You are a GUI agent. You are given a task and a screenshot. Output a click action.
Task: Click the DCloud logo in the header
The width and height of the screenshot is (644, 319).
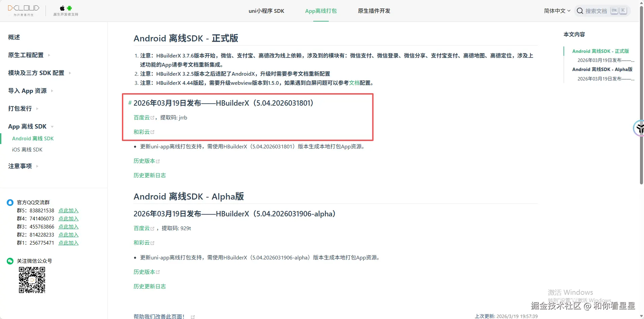click(24, 10)
